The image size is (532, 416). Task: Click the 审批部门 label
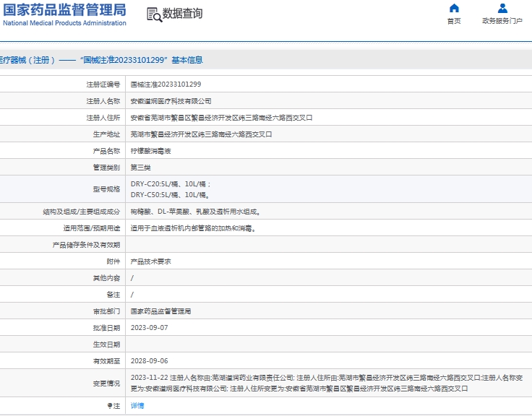(106, 311)
